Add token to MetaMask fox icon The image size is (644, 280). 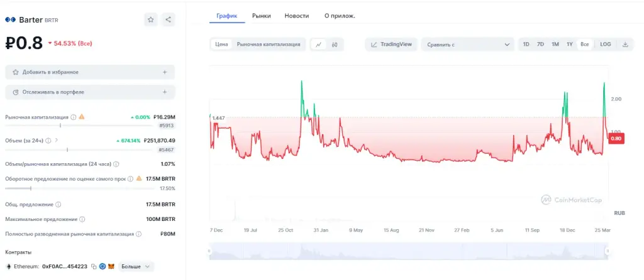click(112, 266)
